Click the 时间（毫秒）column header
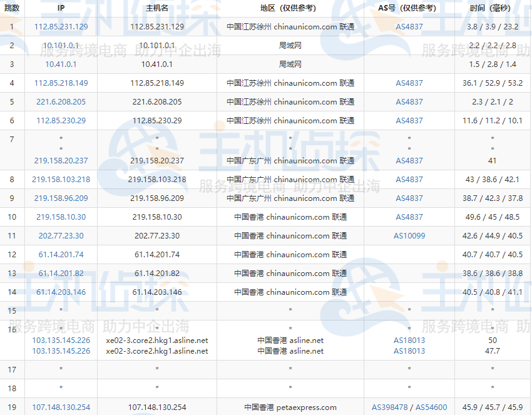 coord(491,8)
